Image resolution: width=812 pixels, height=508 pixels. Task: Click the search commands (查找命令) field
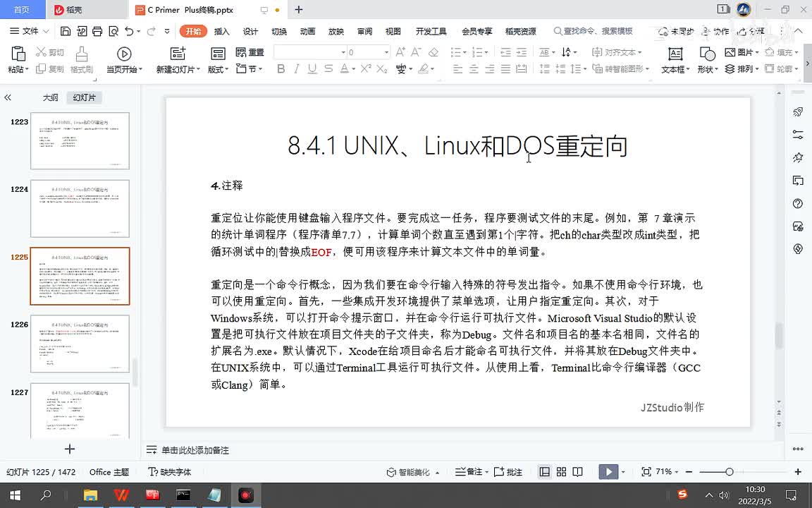[593, 31]
